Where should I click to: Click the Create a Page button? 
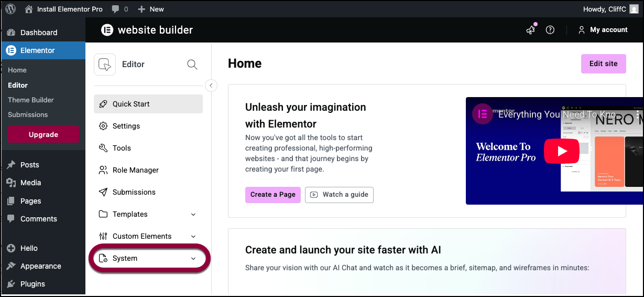[273, 194]
